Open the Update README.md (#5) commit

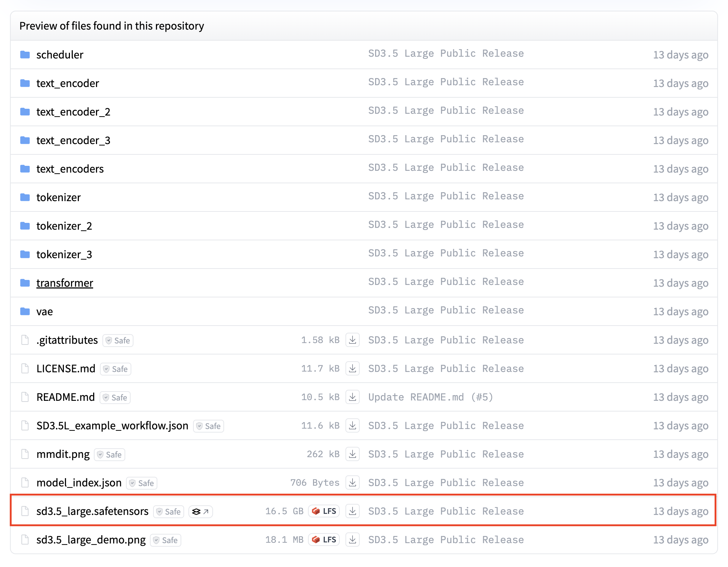point(430,397)
